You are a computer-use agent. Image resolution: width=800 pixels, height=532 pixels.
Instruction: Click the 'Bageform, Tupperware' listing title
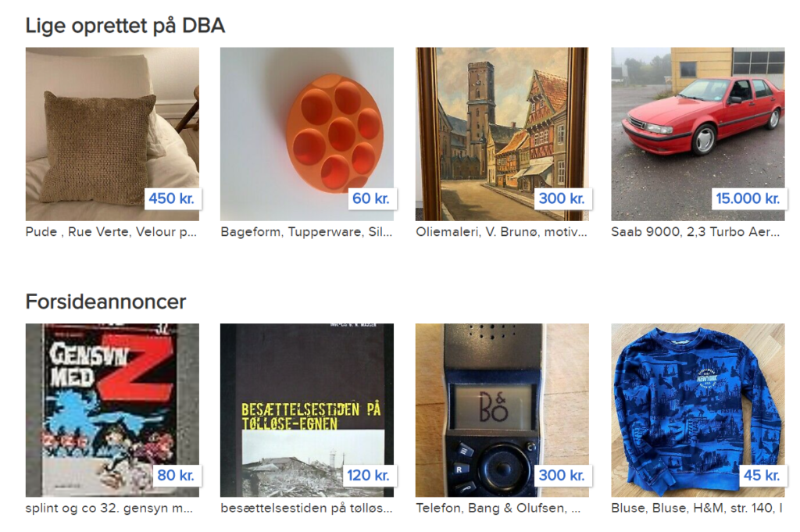tap(306, 232)
